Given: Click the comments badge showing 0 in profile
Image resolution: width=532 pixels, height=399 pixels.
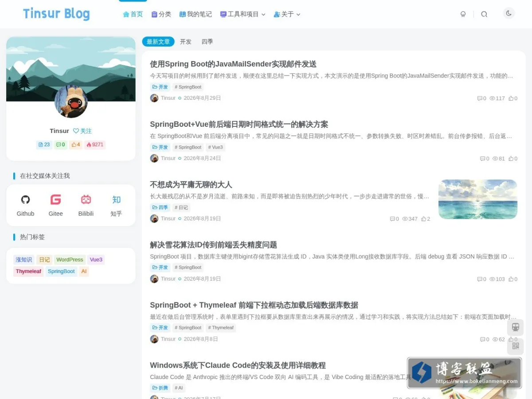Looking at the screenshot, I should click(61, 145).
